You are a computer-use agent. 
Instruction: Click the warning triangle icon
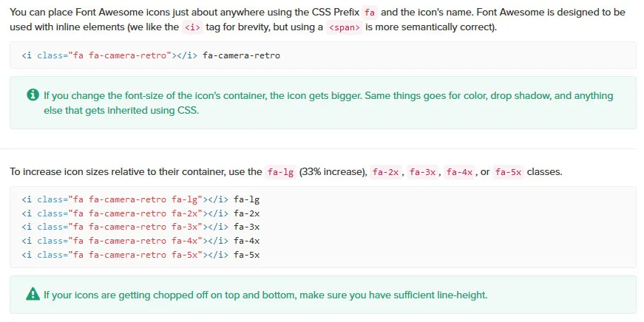click(33, 294)
